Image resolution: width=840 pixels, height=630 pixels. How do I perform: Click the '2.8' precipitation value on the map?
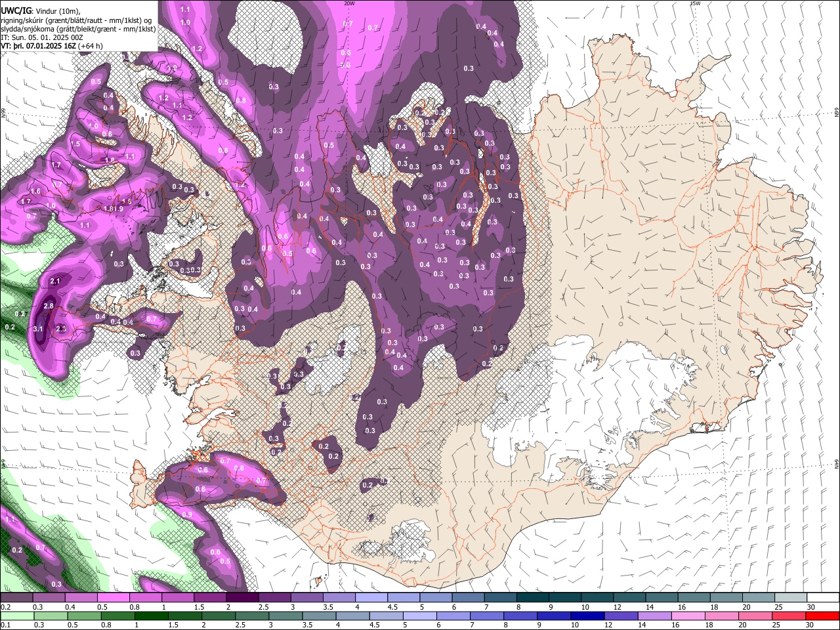pos(49,306)
